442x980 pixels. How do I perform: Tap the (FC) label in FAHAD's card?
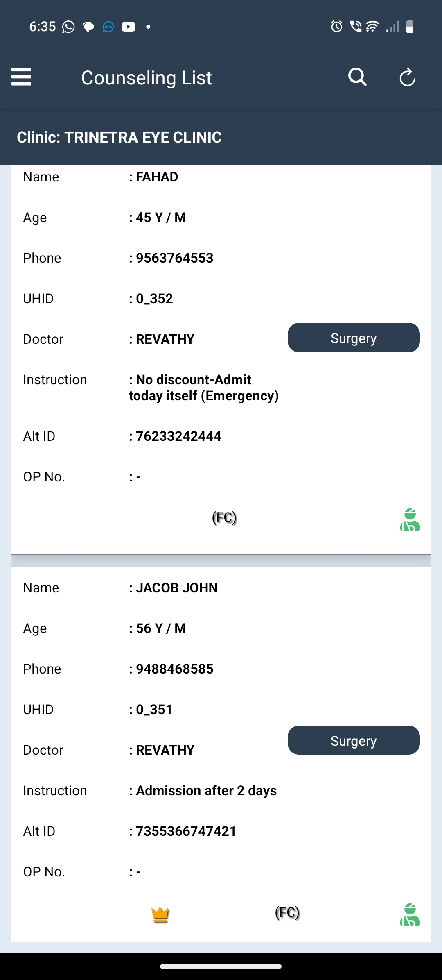click(224, 518)
